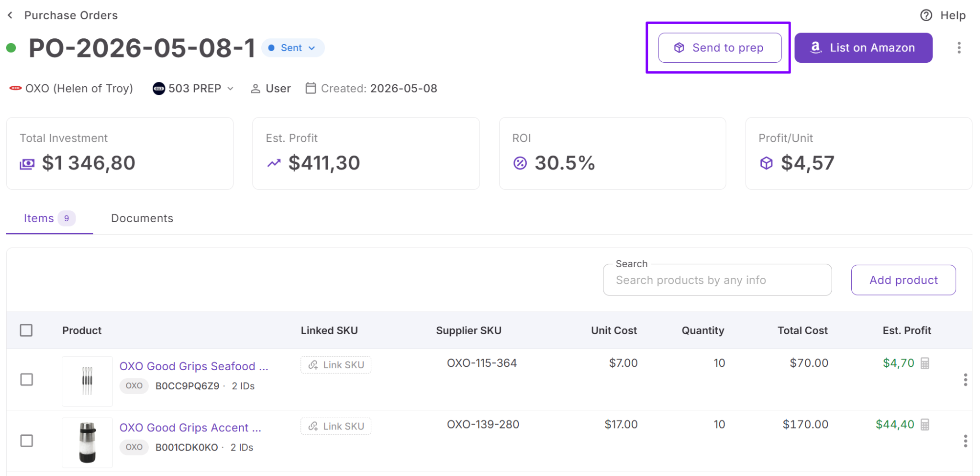Screen dimensions: 980x476
Task: Open the OXO Good Grips Seafood product link
Action: click(x=194, y=366)
